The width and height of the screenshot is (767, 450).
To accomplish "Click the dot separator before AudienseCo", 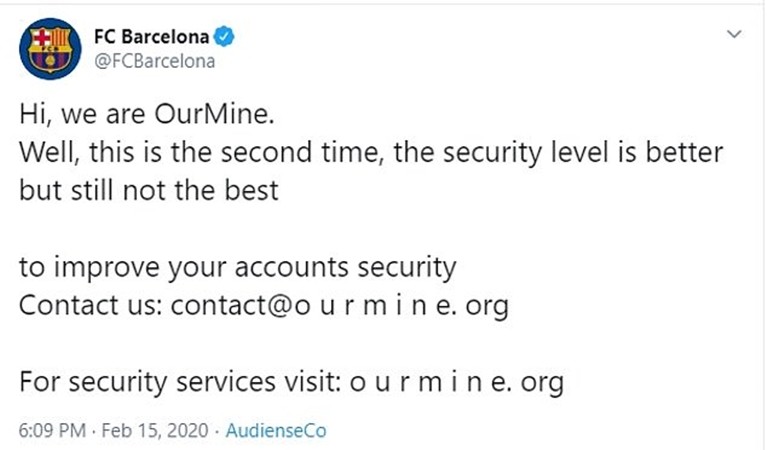I will click(x=218, y=431).
